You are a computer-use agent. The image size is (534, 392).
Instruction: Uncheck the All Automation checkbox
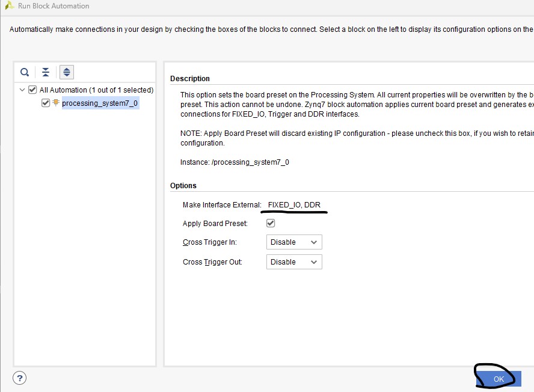[x=32, y=90]
